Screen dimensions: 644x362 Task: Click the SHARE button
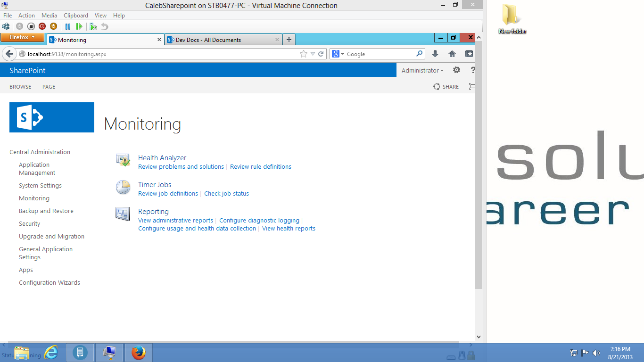click(446, 87)
